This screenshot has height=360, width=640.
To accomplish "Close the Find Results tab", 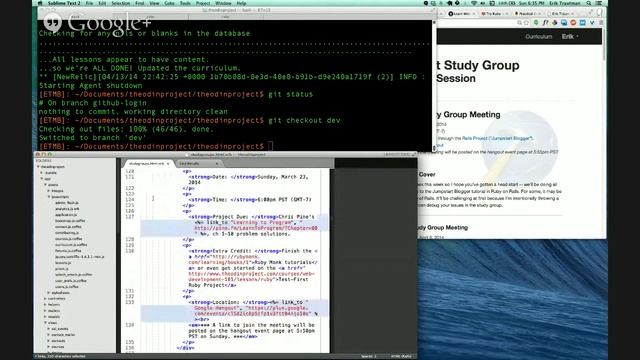I will pyautogui.click(x=217, y=164).
